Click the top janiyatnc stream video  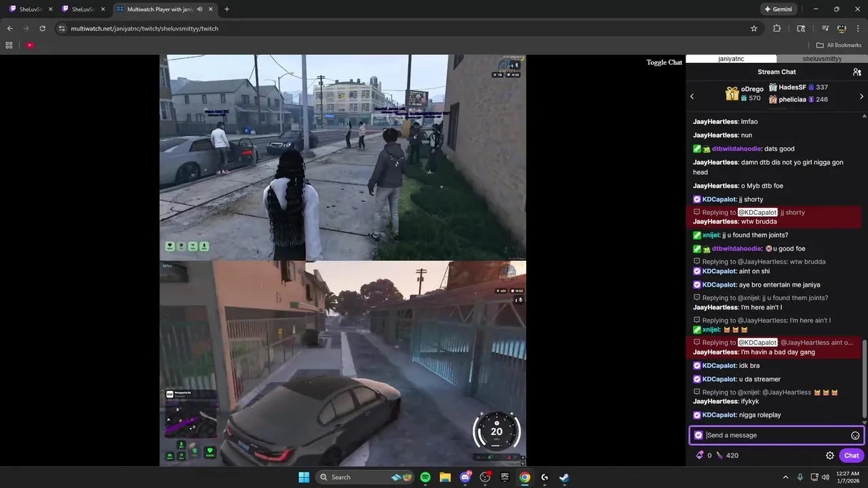(342, 157)
